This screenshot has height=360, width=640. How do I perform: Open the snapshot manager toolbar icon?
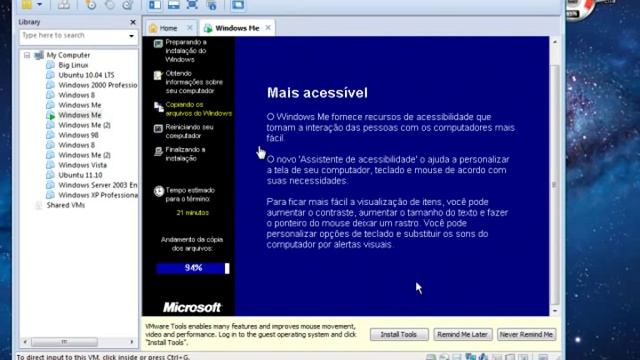pyautogui.click(x=128, y=4)
